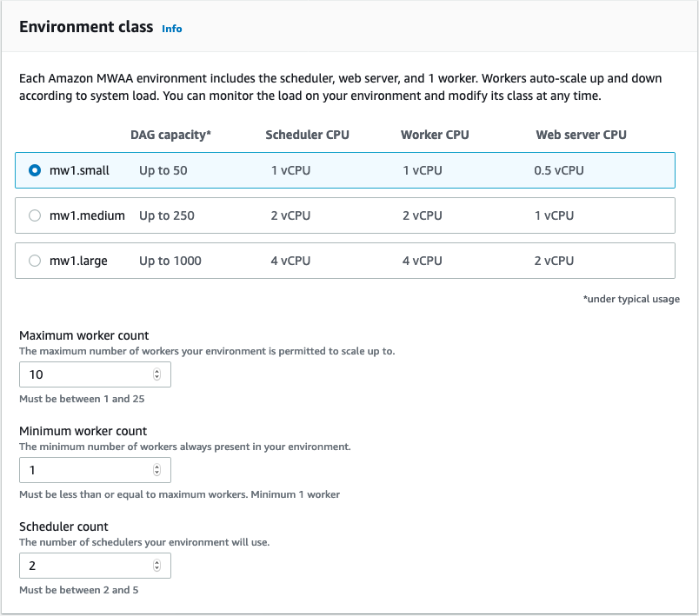Increment maximum worker count using its stepper
This screenshot has height=616, width=699.
(x=157, y=370)
